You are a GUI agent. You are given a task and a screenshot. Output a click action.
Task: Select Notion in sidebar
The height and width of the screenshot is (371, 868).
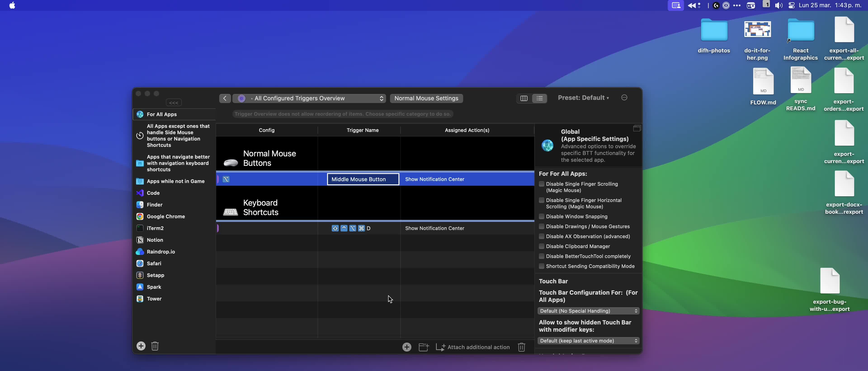coord(174,240)
